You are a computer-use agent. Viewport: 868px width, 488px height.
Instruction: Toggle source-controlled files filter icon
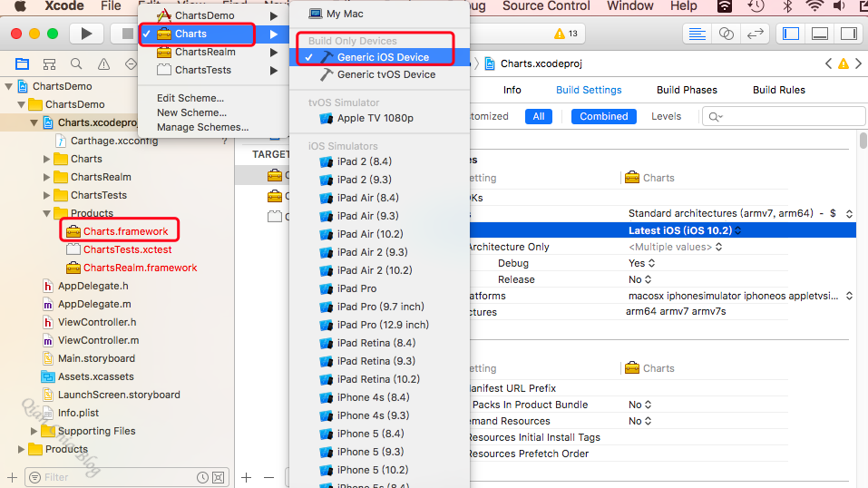pos(219,477)
